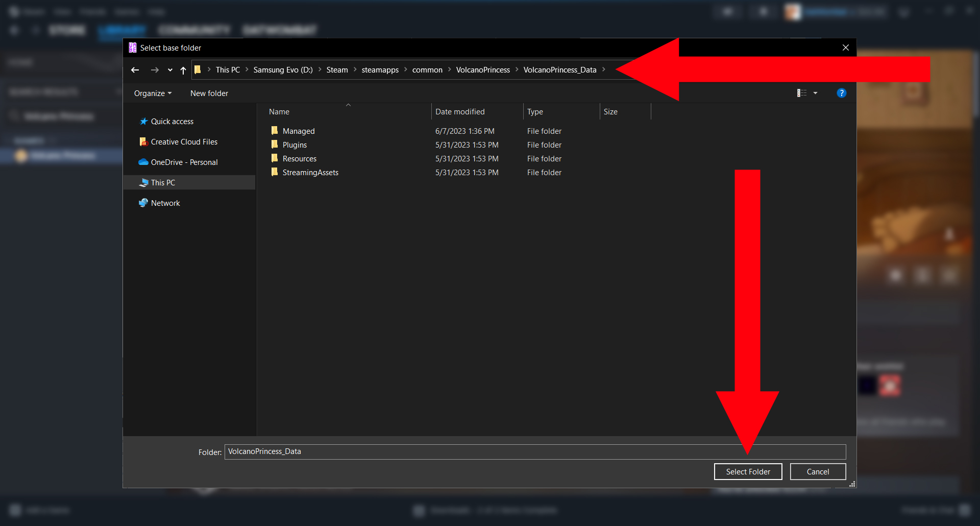Sort by Size column header

(x=610, y=112)
